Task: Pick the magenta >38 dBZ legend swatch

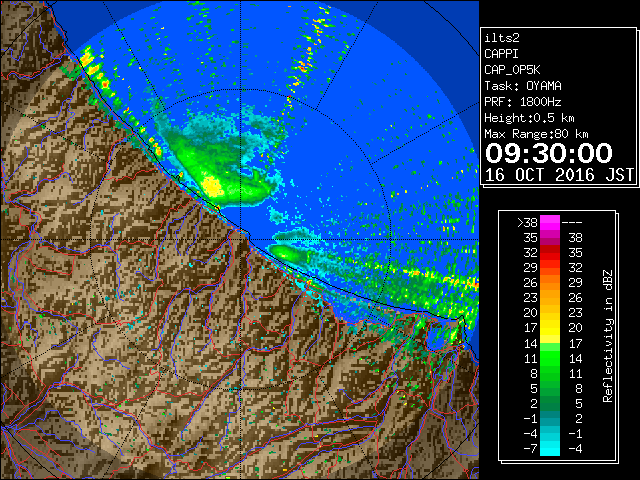Action: point(550,223)
